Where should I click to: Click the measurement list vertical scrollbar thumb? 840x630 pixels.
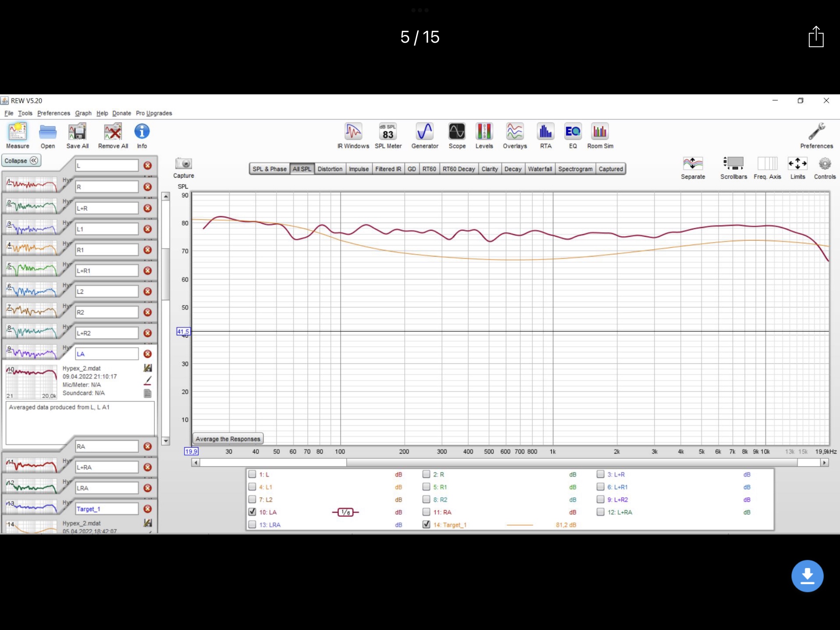166,274
